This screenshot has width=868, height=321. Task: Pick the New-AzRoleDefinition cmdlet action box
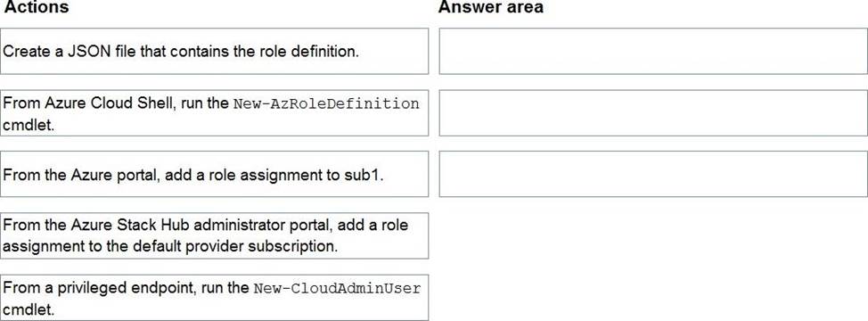214,113
